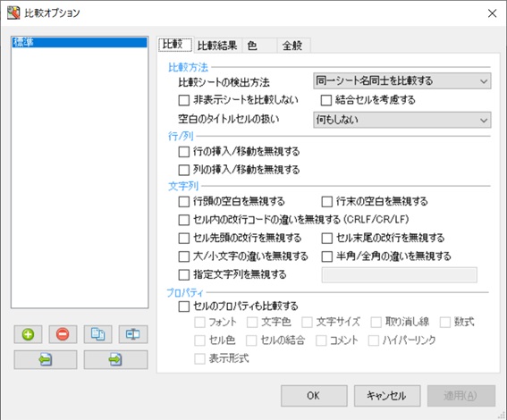Click the red minus delete profile icon
Image resolution: width=507 pixels, height=420 pixels.
point(63,334)
